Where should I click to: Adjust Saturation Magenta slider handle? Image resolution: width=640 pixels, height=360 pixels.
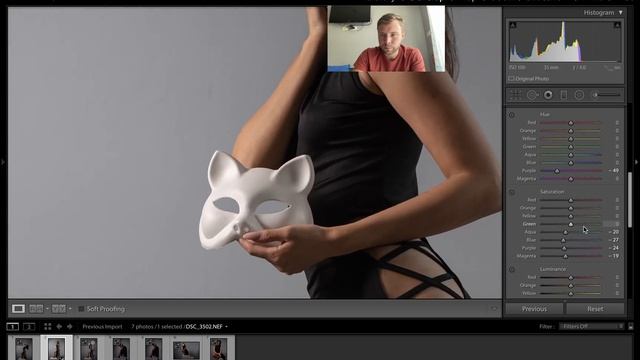566,256
